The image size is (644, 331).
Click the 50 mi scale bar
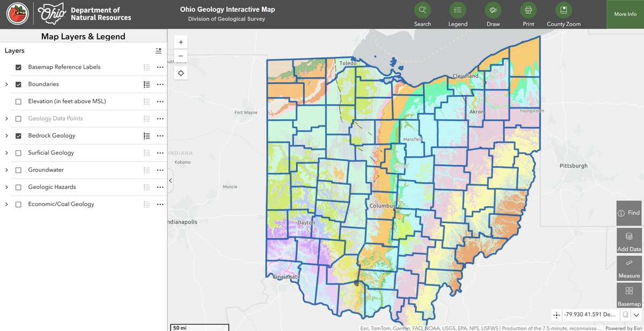pyautogui.click(x=200, y=327)
